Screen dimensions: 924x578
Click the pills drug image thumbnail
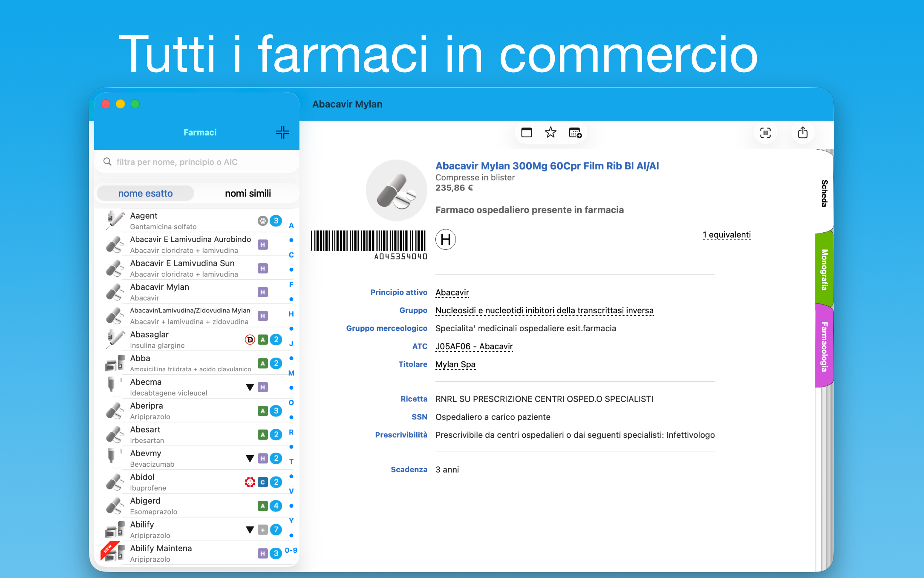(396, 190)
